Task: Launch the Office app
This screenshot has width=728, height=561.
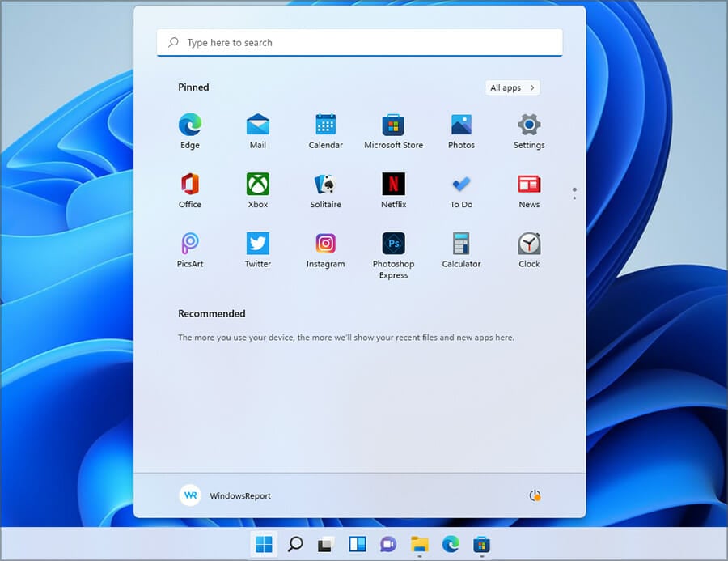Action: [x=190, y=190]
